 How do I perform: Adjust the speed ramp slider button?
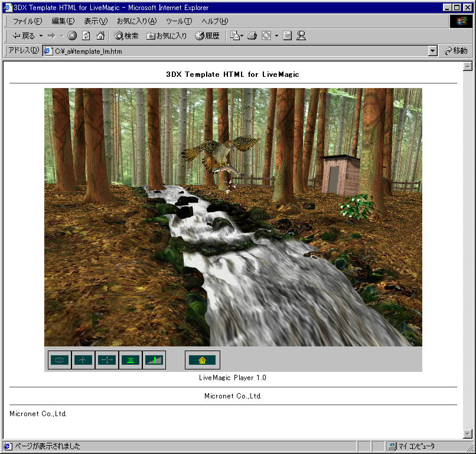154,360
